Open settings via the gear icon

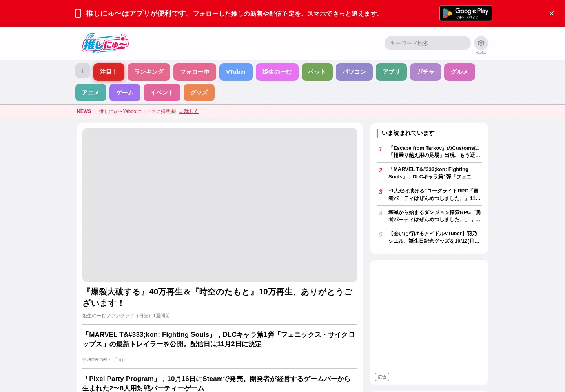(481, 43)
